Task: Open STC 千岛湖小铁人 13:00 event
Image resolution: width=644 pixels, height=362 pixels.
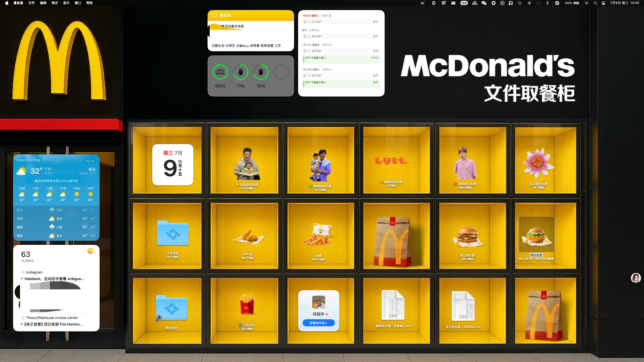Action: (x=341, y=59)
